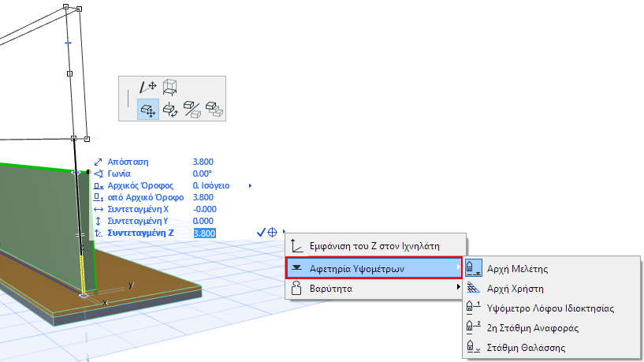
Task: Click the Απόσταση value 3.800
Action: (x=203, y=162)
